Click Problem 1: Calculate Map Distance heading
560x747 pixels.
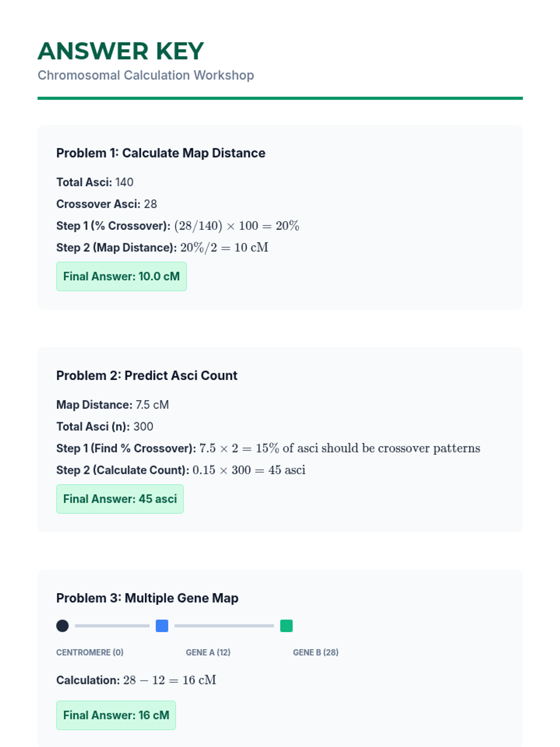coord(161,153)
